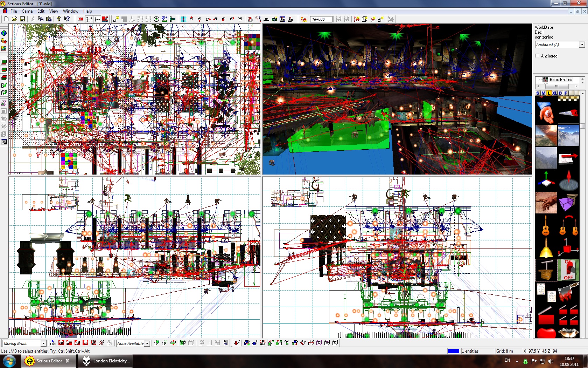The width and height of the screenshot is (588, 368).
Task: Click the context help arrow-question icon
Action: click(x=67, y=19)
